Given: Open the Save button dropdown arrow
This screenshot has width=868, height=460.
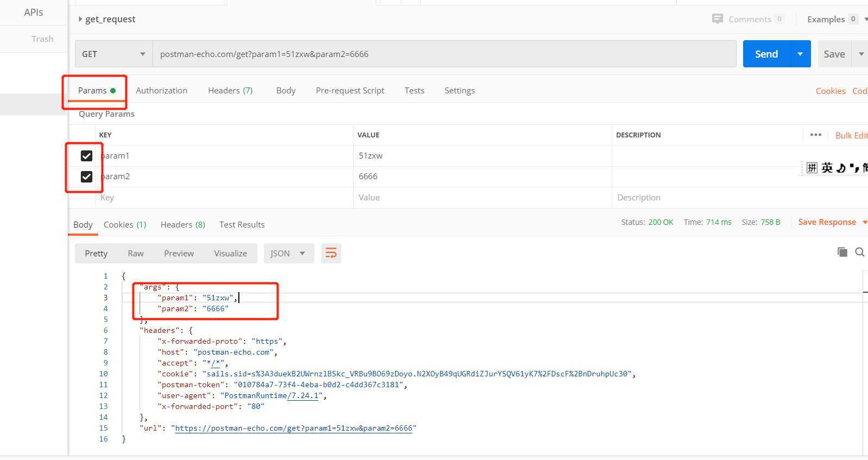Looking at the screenshot, I should pyautogui.click(x=861, y=54).
